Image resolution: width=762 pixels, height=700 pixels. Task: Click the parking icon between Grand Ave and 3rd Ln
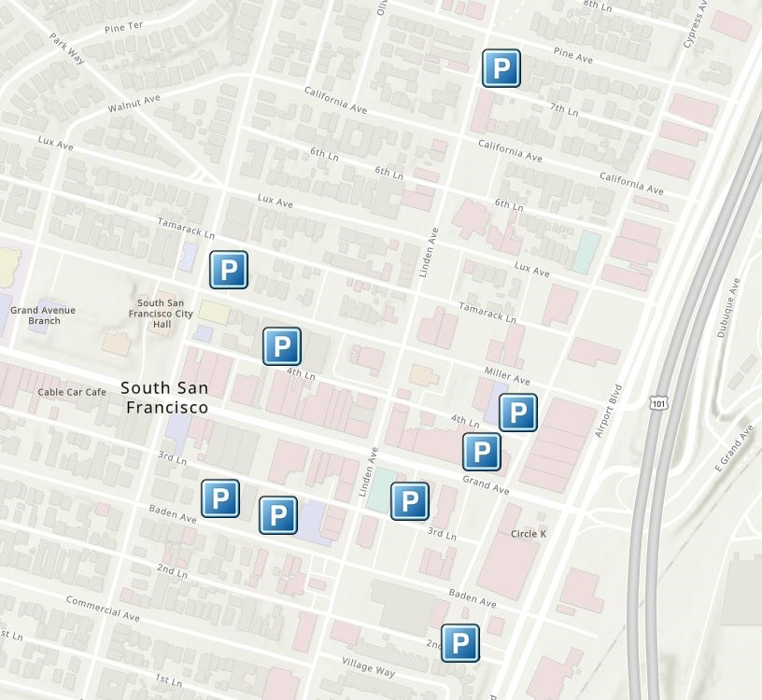tap(408, 502)
